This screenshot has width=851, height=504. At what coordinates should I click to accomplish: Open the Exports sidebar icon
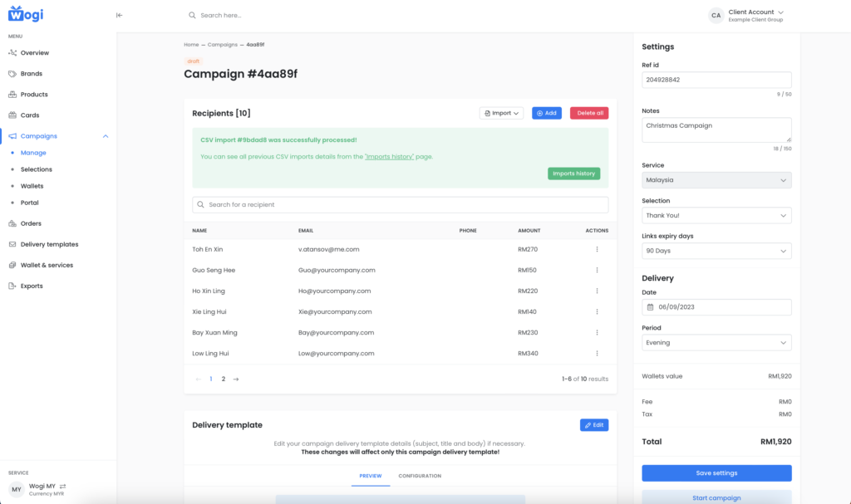click(12, 286)
